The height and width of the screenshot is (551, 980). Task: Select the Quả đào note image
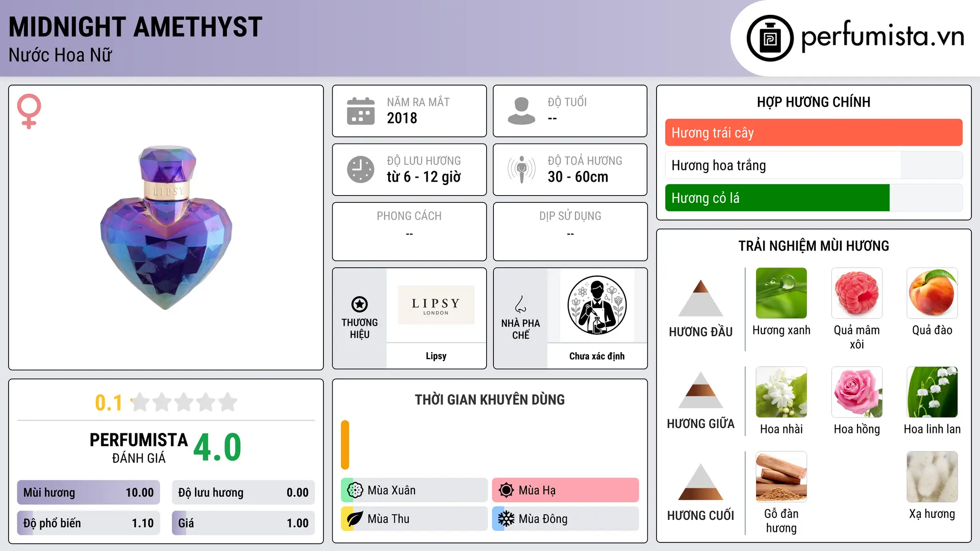click(x=932, y=293)
